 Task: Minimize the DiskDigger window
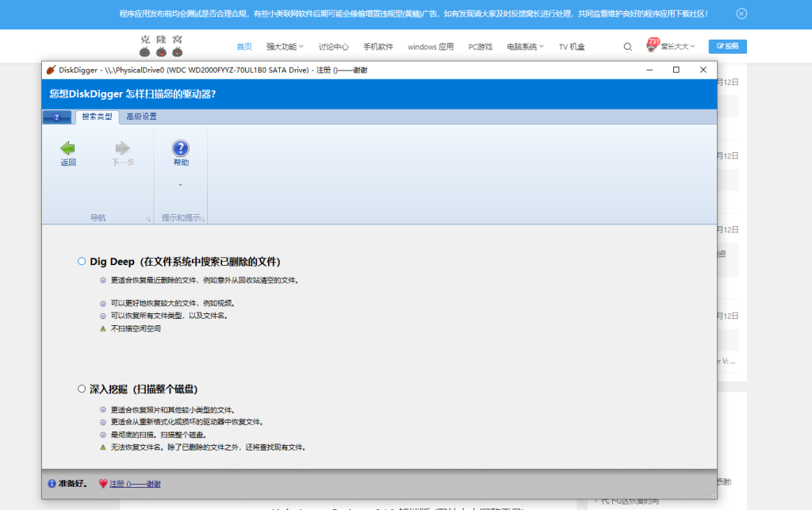pyautogui.click(x=649, y=70)
